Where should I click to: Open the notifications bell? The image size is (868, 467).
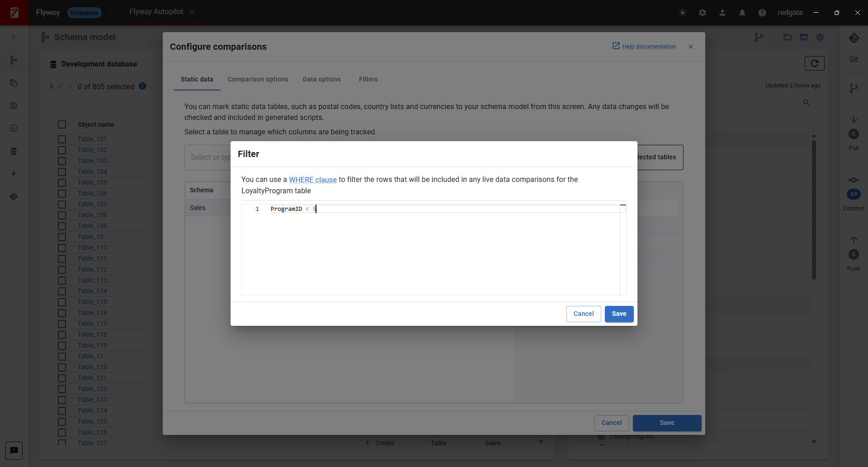pyautogui.click(x=742, y=13)
